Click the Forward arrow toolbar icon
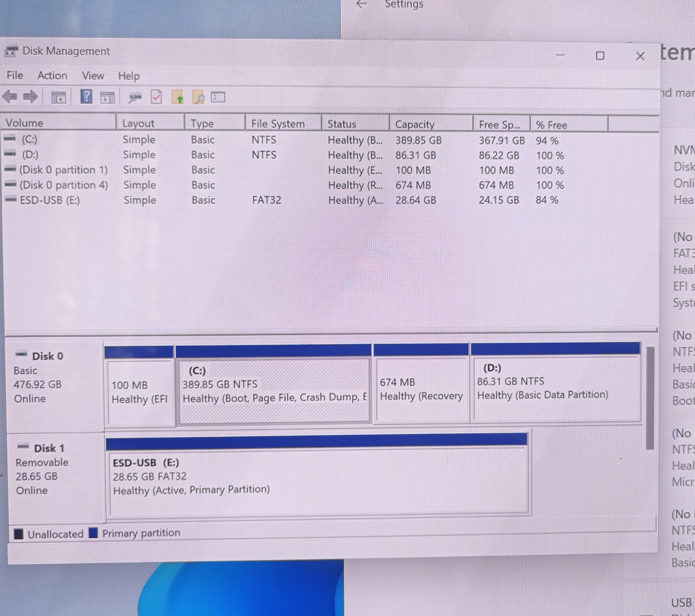Screen dimensions: 695x616 [x=30, y=97]
